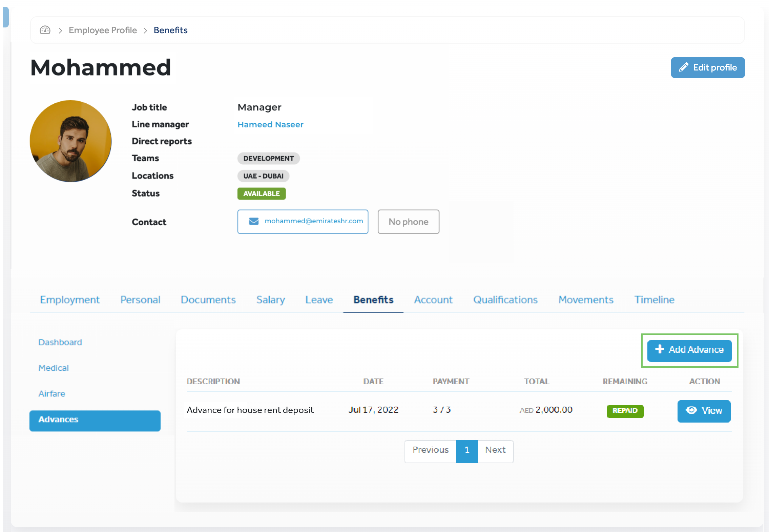Switch to the Salary tab

tap(270, 300)
